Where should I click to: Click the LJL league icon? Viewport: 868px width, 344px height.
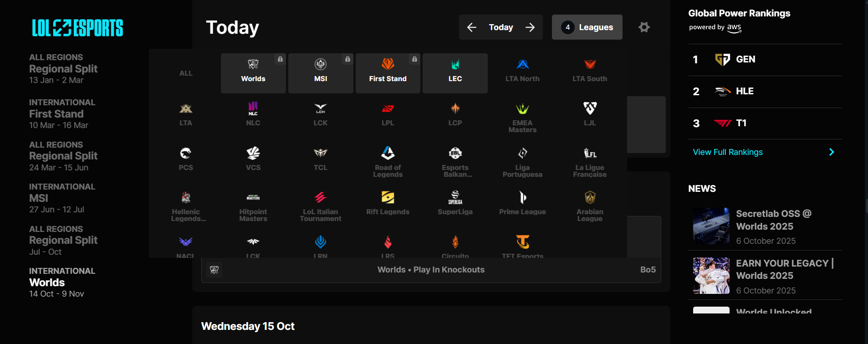(590, 108)
